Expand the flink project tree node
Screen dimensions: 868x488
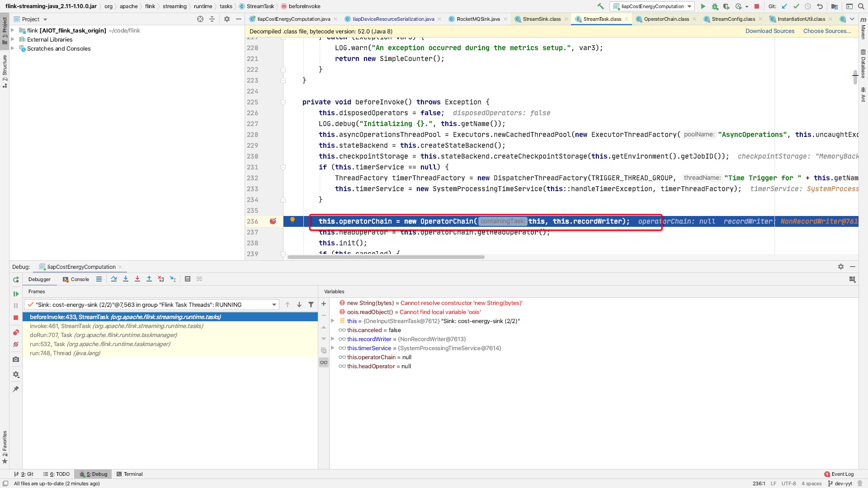[x=13, y=31]
